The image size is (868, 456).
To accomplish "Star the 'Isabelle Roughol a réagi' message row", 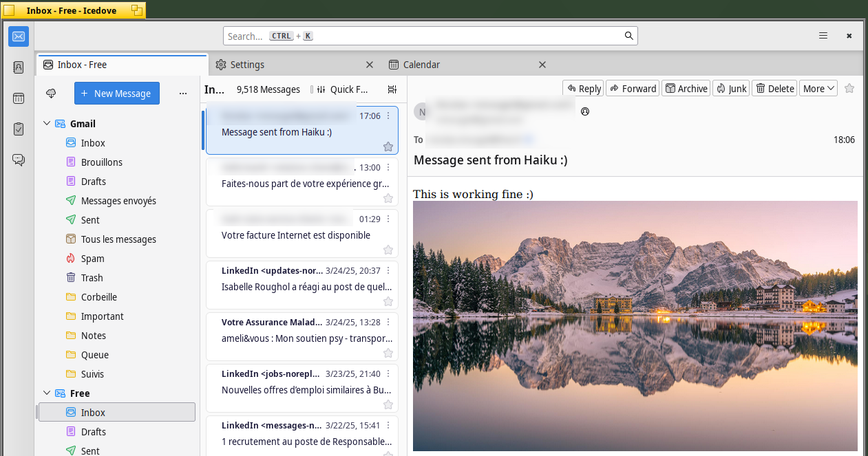I will pyautogui.click(x=388, y=301).
